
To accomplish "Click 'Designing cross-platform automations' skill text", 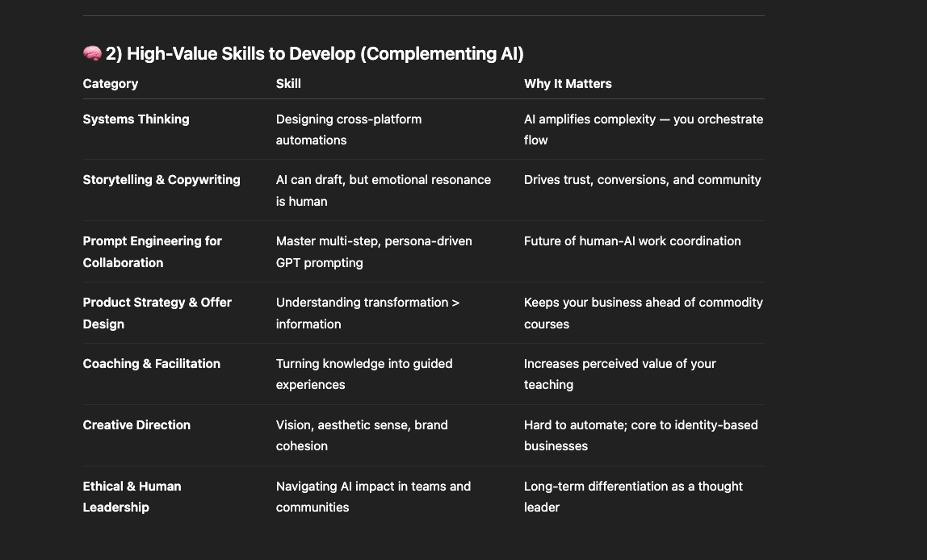I will tap(348, 129).
